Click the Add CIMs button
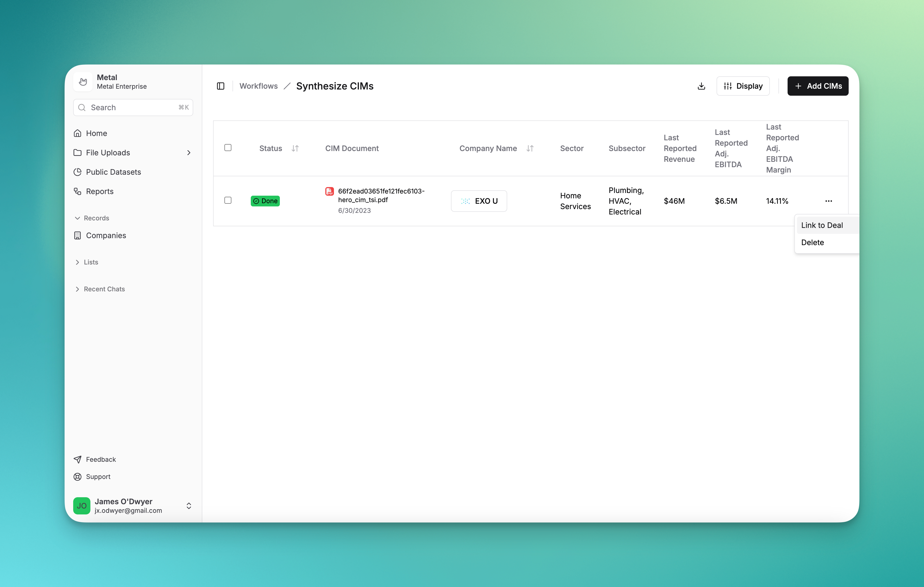Screen dimensions: 924x587 coord(818,86)
